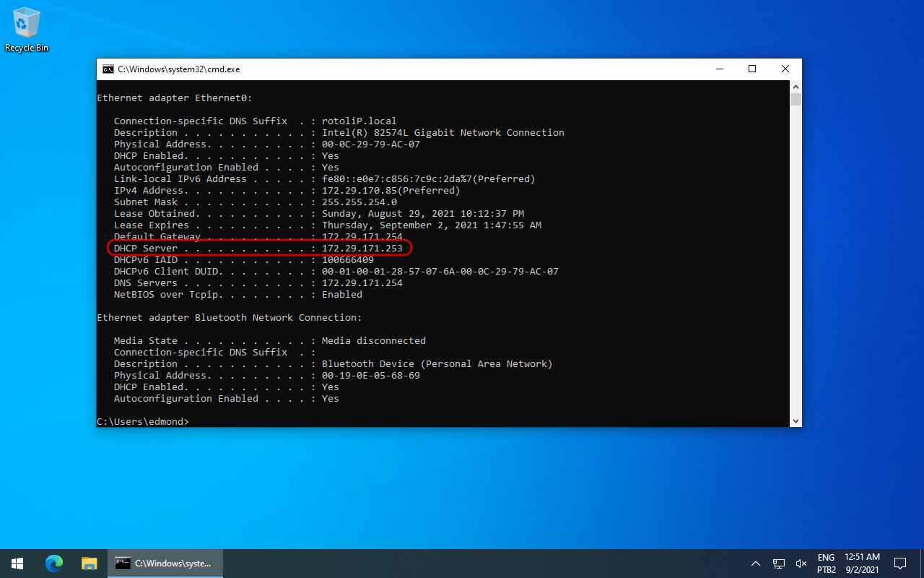Viewport: 924px width, 578px height.
Task: Maximize the command prompt window
Action: point(751,69)
